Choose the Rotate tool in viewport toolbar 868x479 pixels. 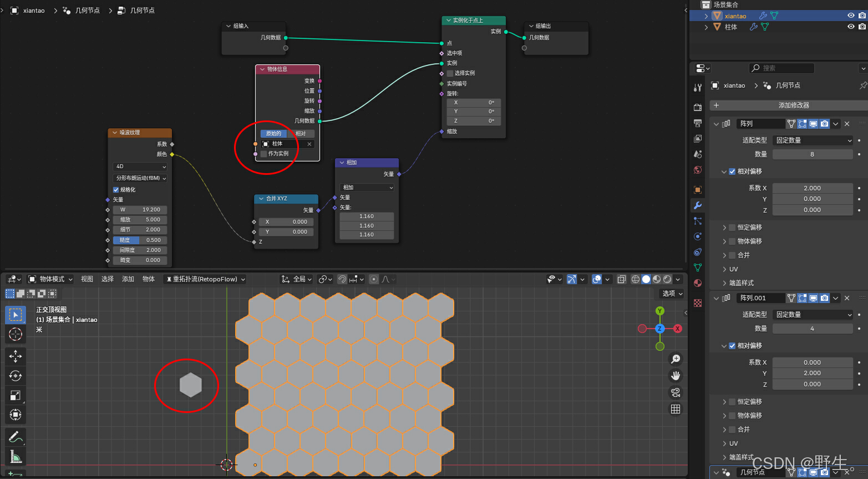pos(16,376)
